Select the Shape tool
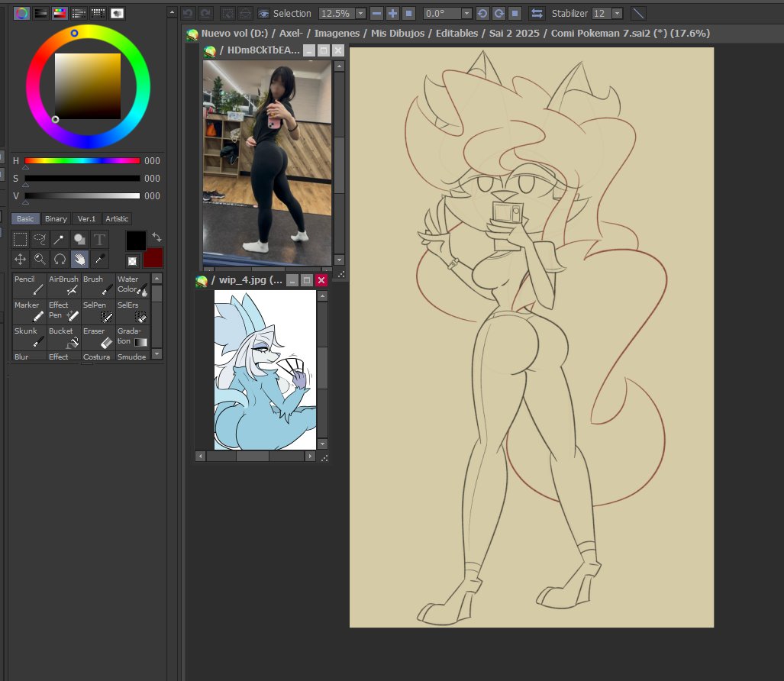The width and height of the screenshot is (784, 681). tap(79, 240)
